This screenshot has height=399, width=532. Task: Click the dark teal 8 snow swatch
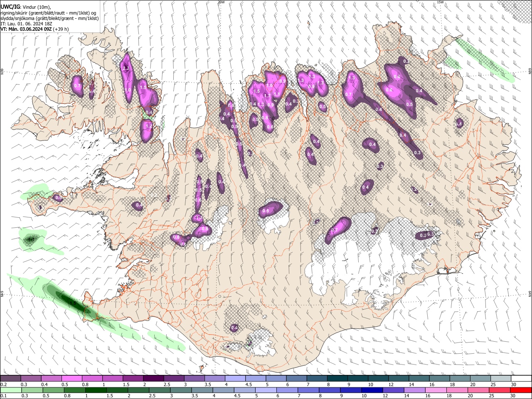point(337,379)
